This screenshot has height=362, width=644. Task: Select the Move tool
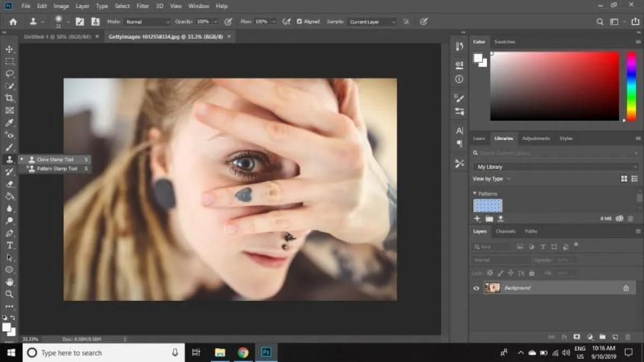click(x=9, y=49)
